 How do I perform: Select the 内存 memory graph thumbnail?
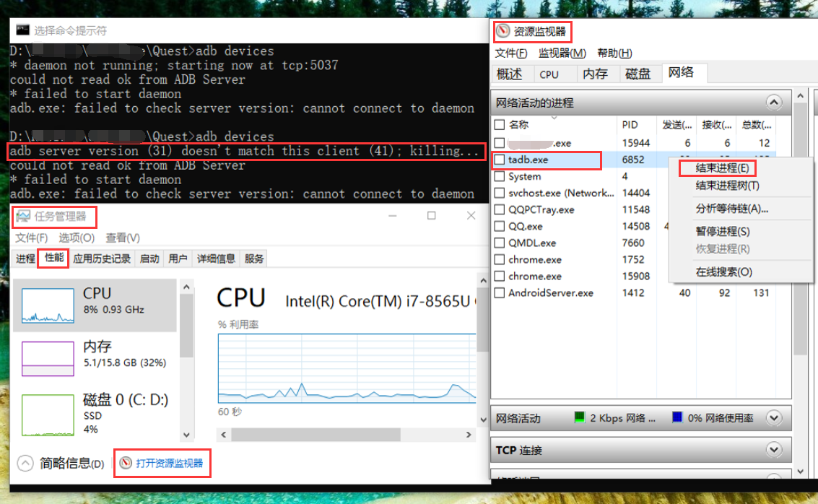click(x=48, y=359)
